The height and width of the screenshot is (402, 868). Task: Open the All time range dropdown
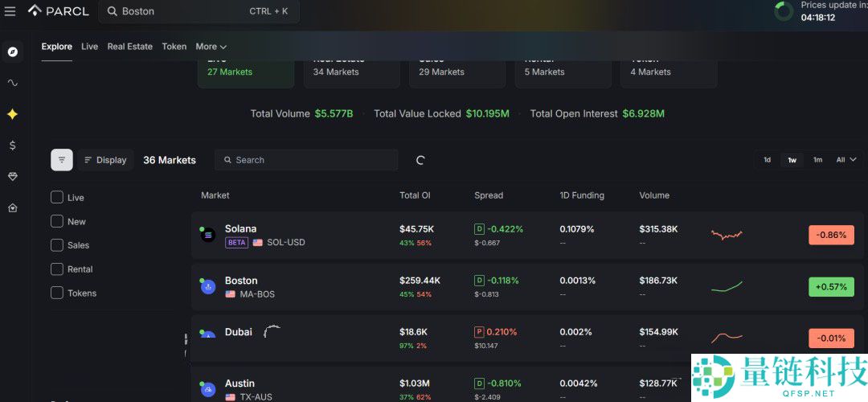(x=845, y=160)
